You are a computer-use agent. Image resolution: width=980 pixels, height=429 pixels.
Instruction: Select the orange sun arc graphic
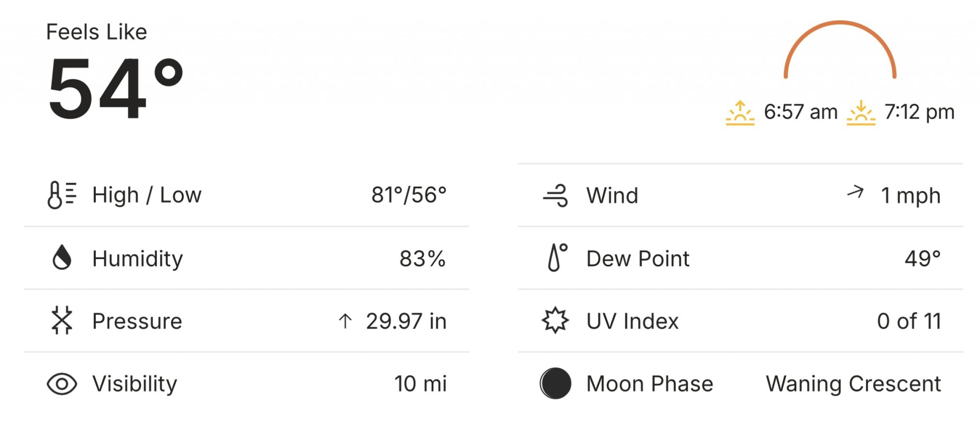click(840, 49)
